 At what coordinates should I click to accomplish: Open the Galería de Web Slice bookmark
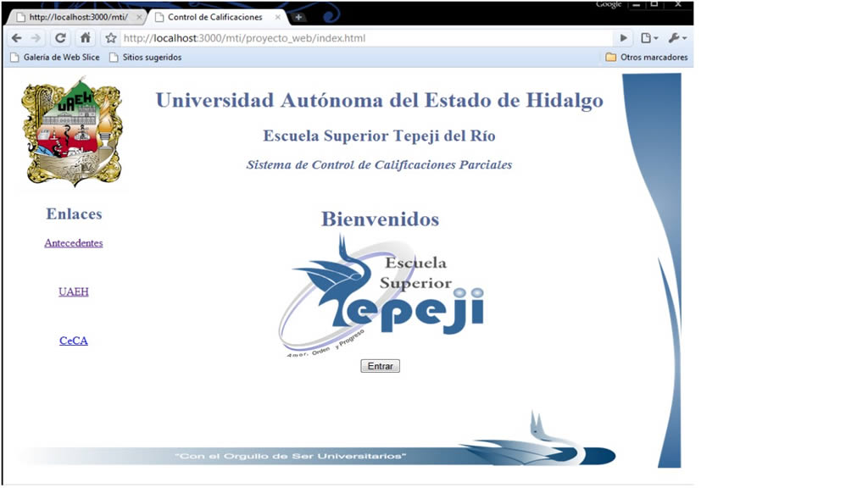coord(55,57)
